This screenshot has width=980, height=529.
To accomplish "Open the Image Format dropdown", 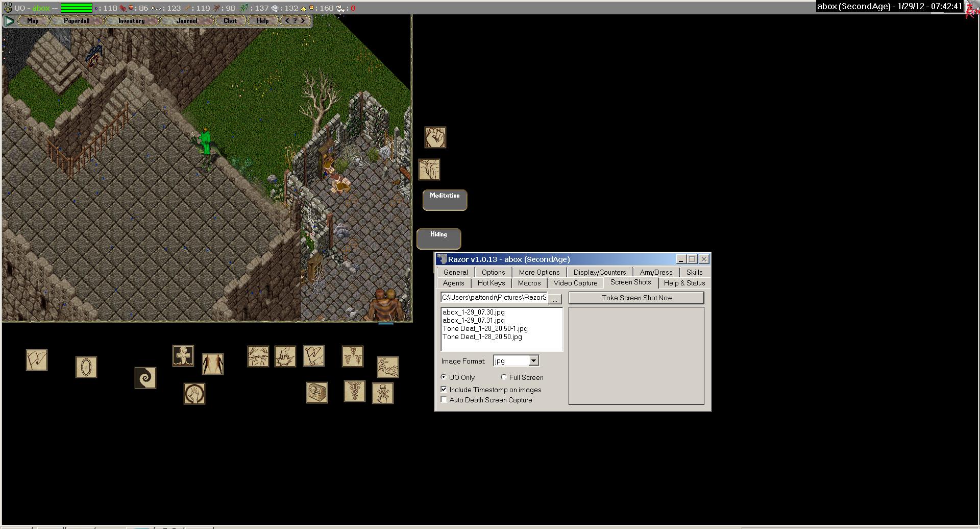I will [x=533, y=361].
